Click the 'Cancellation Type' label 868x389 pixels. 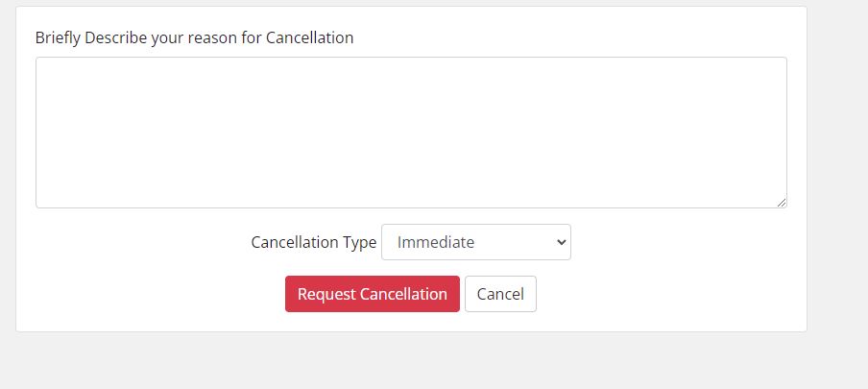(x=313, y=242)
